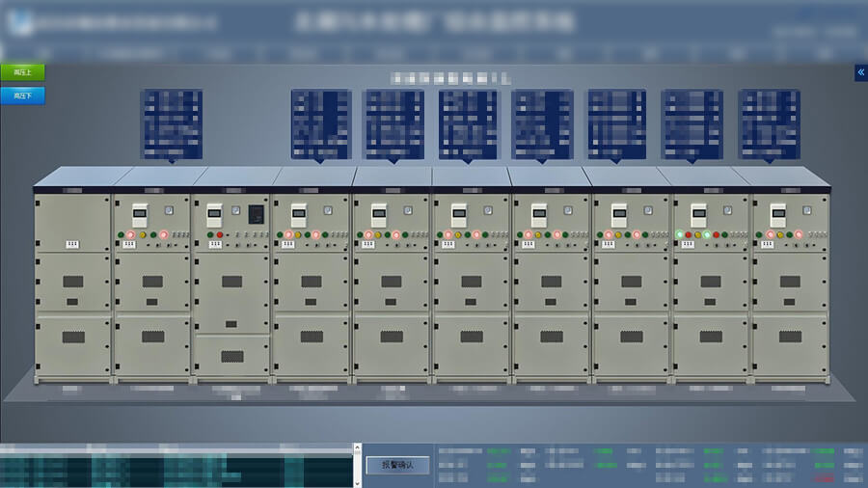The height and width of the screenshot is (488, 868).
Task: Click the protection relay display on rightmost cabinet
Action: pyautogui.click(x=776, y=214)
